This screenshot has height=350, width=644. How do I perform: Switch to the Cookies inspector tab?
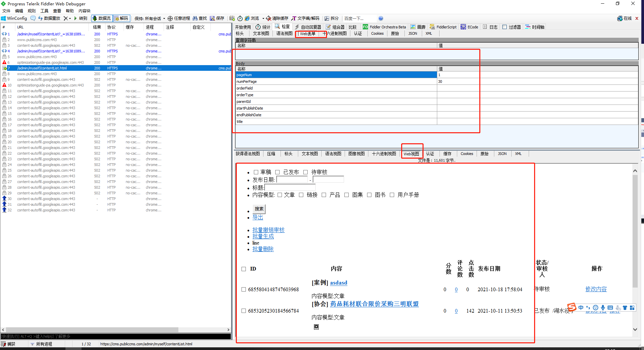(x=377, y=33)
